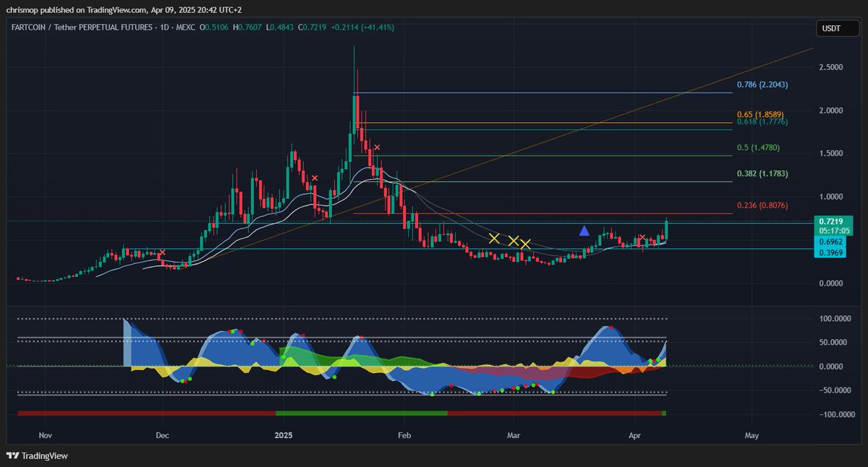This screenshot has width=868, height=467.
Task: Click the Nov label on the time axis
Action: click(x=45, y=436)
